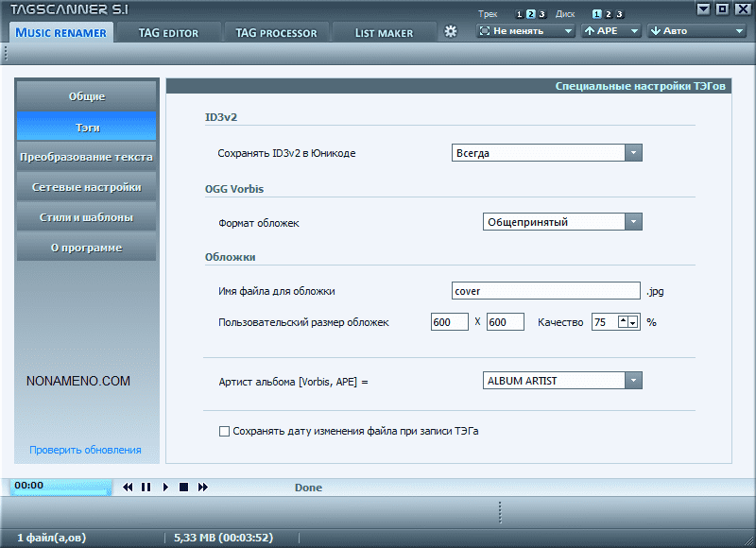
Task: Click the 'Проверить обновления' link
Action: click(x=85, y=450)
